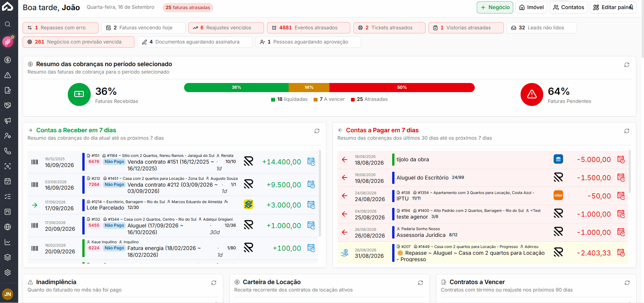Click the Contas a Receber list scrollbar
Viewport: 644px width, 303px height.
coord(320,193)
